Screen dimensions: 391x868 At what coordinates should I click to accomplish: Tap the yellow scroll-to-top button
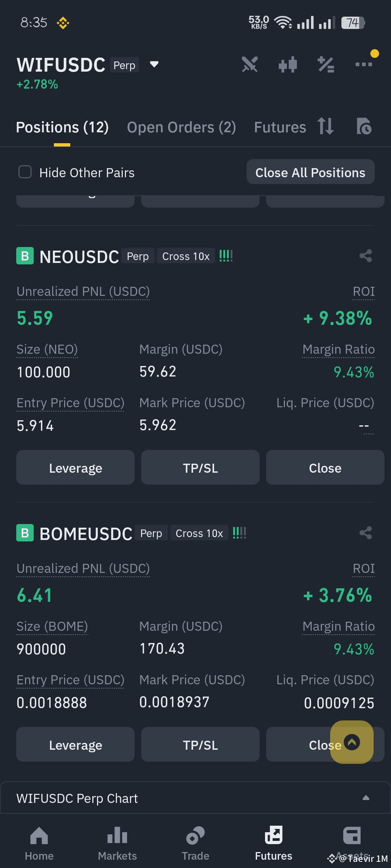click(x=352, y=742)
